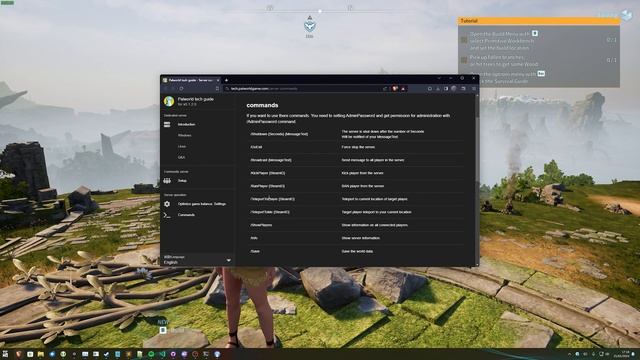Click the /BanPlayer command row

(x=356, y=186)
